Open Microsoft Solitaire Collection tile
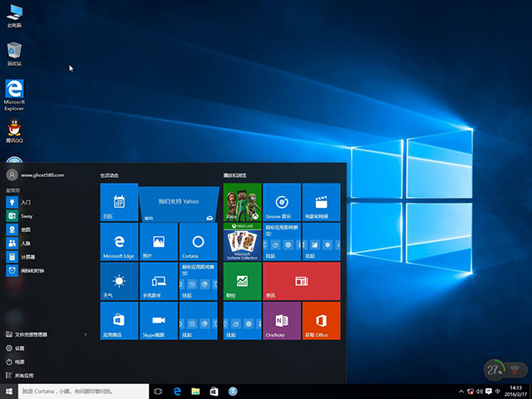 click(242, 241)
